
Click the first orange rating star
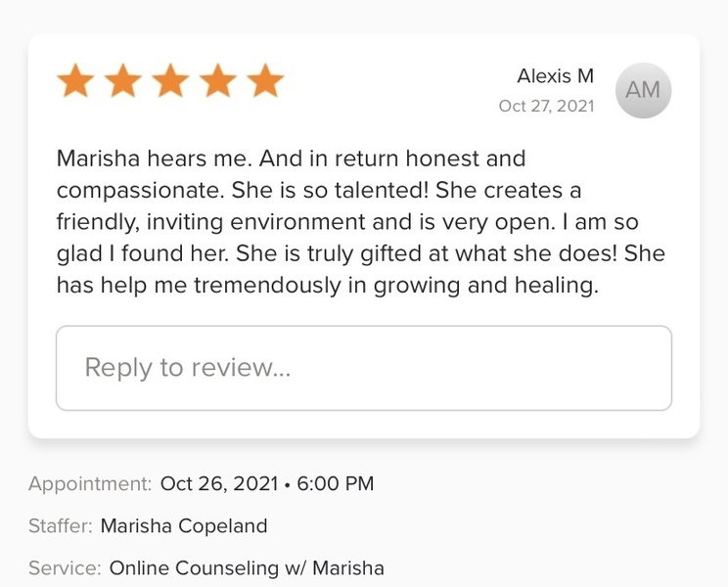76,81
